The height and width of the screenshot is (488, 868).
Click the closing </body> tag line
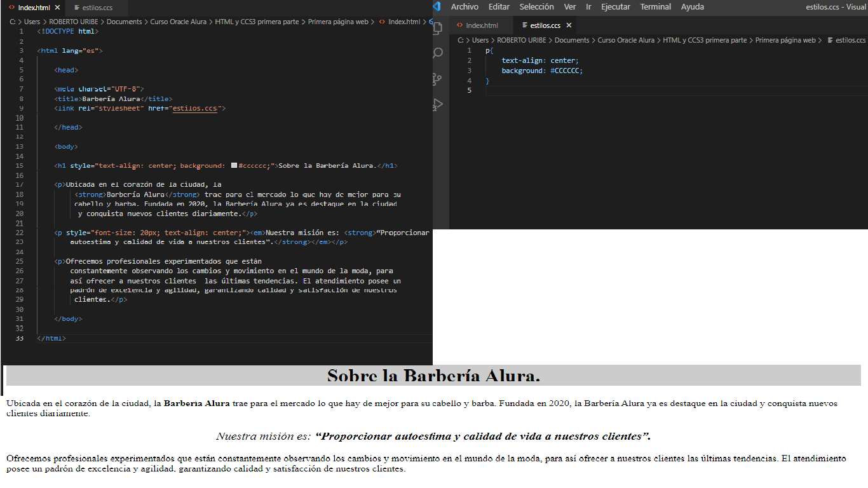click(x=68, y=319)
